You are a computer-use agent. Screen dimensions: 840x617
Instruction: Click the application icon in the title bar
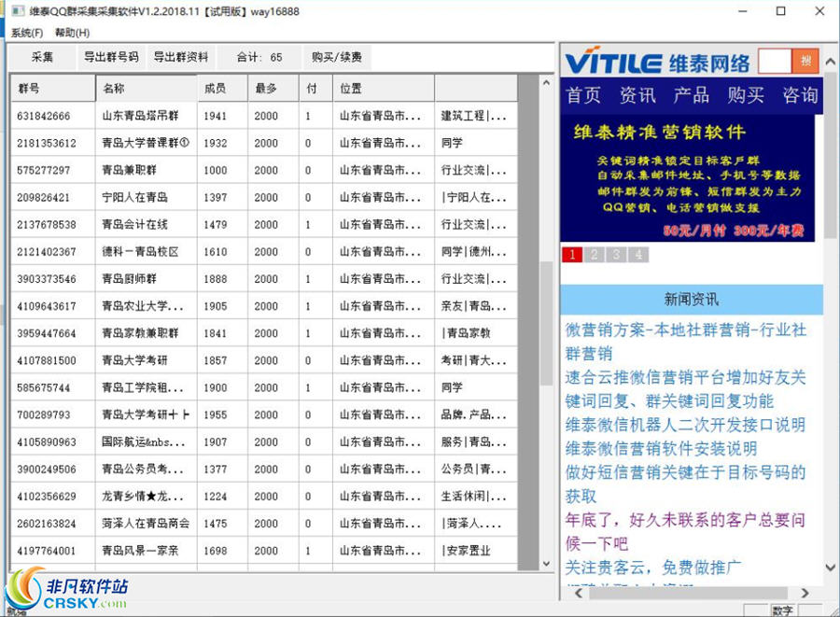[17, 10]
